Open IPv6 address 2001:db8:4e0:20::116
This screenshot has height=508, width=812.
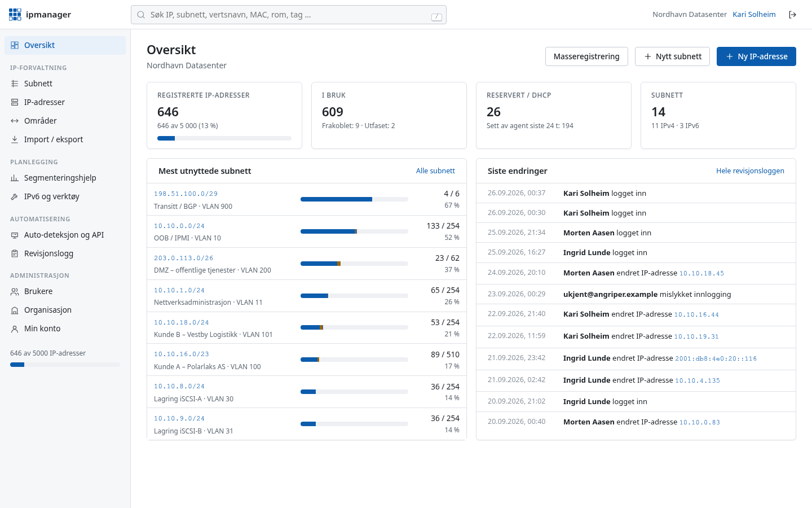[x=716, y=358]
